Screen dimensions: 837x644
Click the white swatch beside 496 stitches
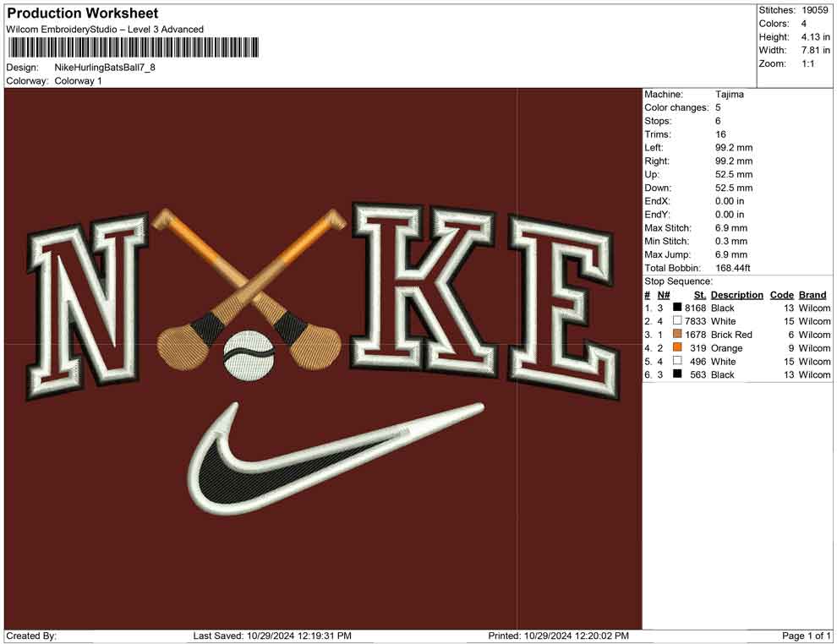click(x=677, y=361)
